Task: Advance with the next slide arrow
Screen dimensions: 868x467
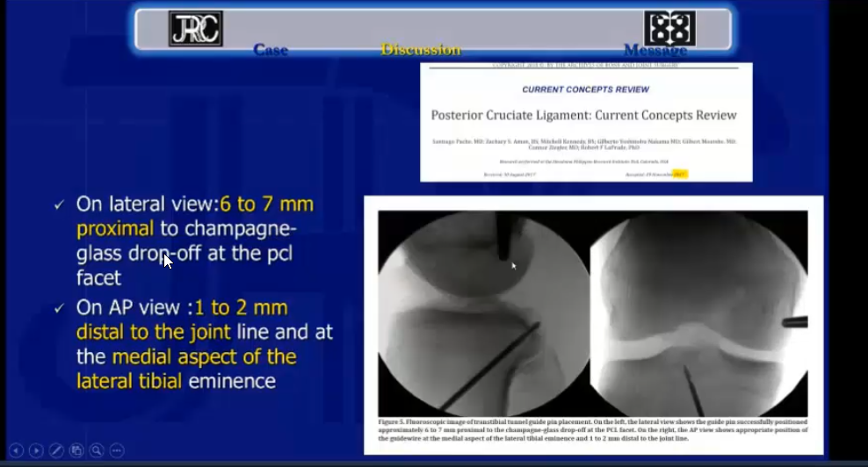Action: pos(36,451)
